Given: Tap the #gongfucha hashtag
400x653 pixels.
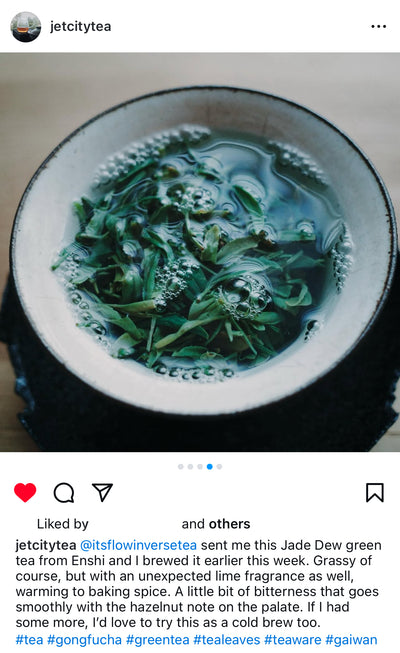Looking at the screenshot, I should [x=85, y=639].
